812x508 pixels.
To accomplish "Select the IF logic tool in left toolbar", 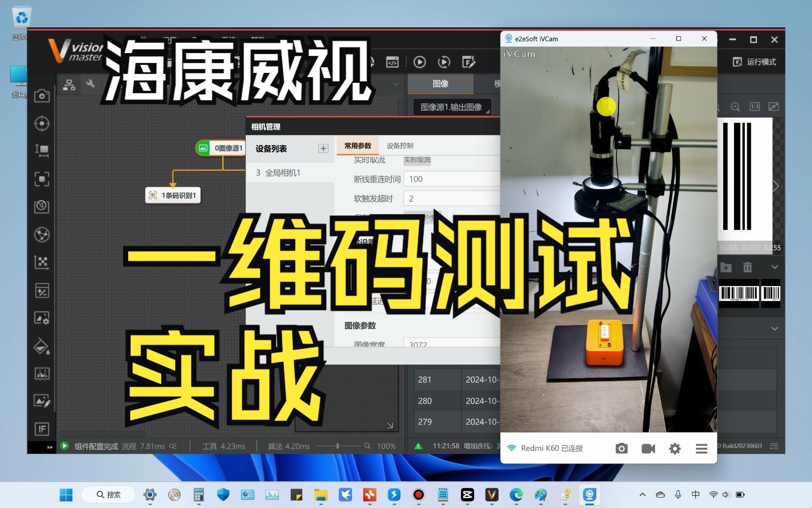I will tap(42, 429).
